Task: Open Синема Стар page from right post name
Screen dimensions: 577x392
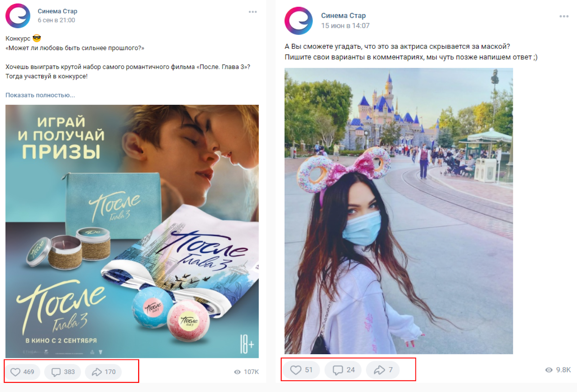Action: point(343,16)
